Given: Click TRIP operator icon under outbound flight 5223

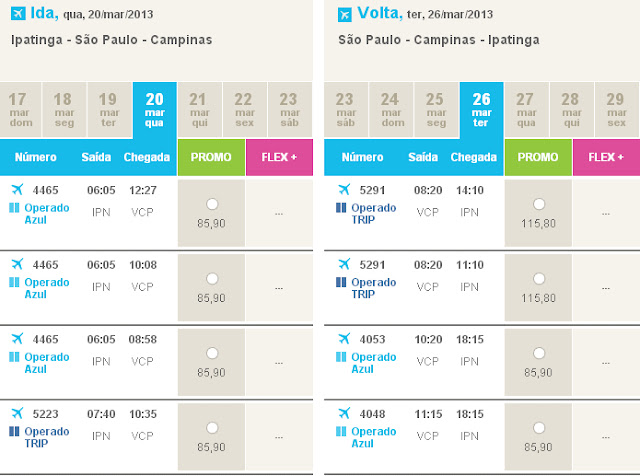Looking at the screenshot, I should 14,431.
